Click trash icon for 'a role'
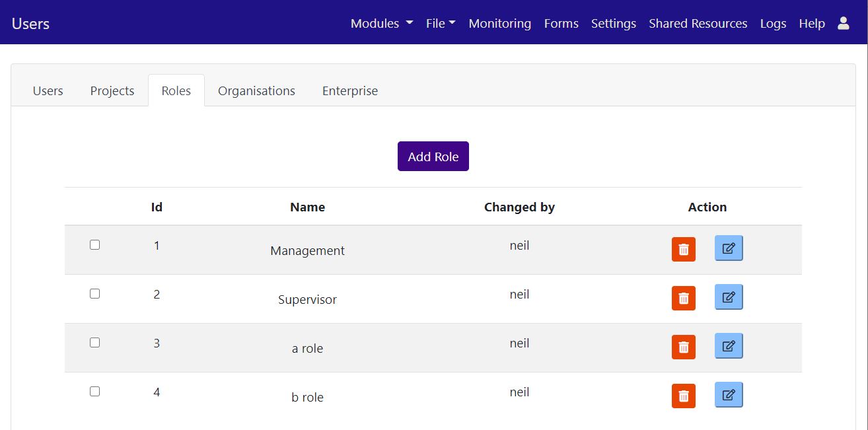Image resolution: width=868 pixels, height=430 pixels. point(683,347)
